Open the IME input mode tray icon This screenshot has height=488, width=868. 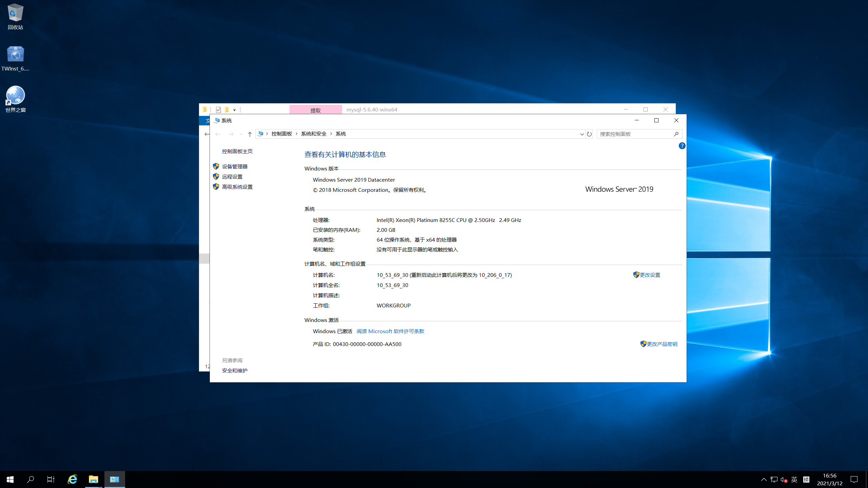click(806, 480)
